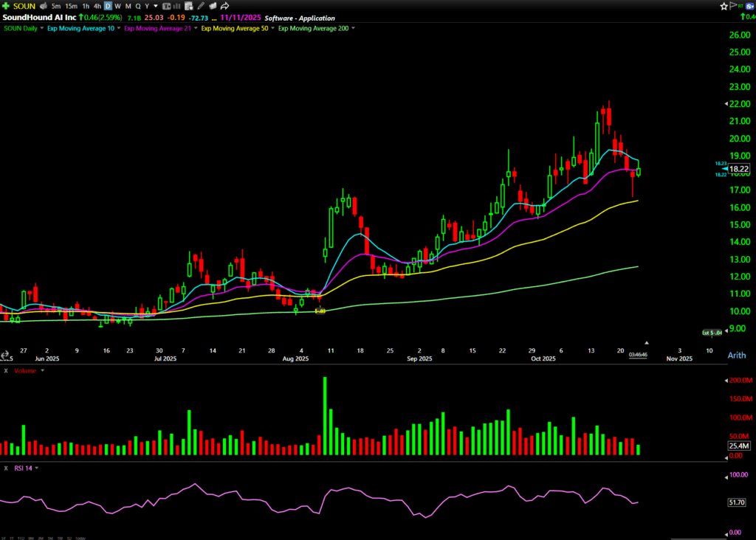Close the RSI 14 panel with X
Viewport: 756px width, 540px height.
(6, 468)
